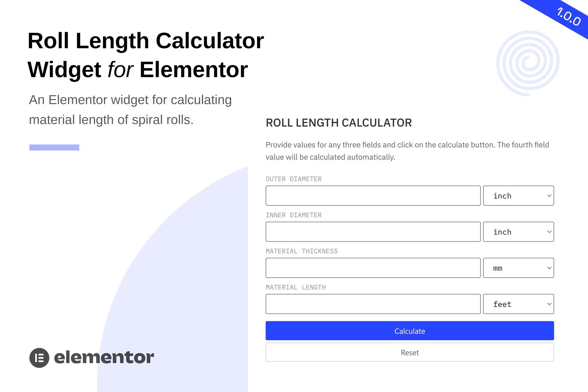Click the large Roll Length Calculator Widget title
Viewport: 588px width, 392px height.
[x=146, y=55]
